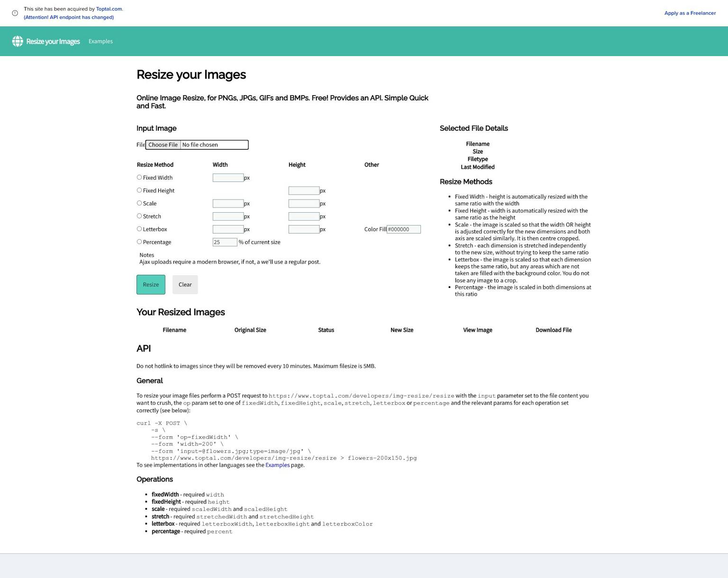The height and width of the screenshot is (578, 728).
Task: Select the Fixed Height resize method
Action: pos(139,190)
